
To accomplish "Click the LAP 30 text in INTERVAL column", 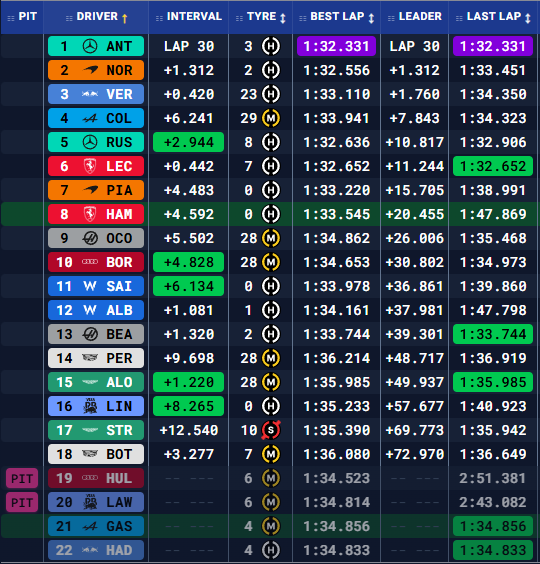I will click(189, 46).
